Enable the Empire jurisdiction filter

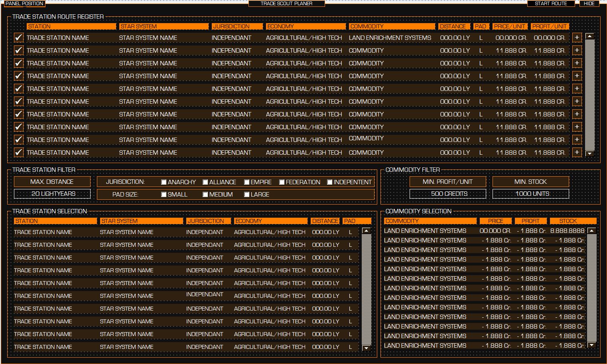(246, 182)
